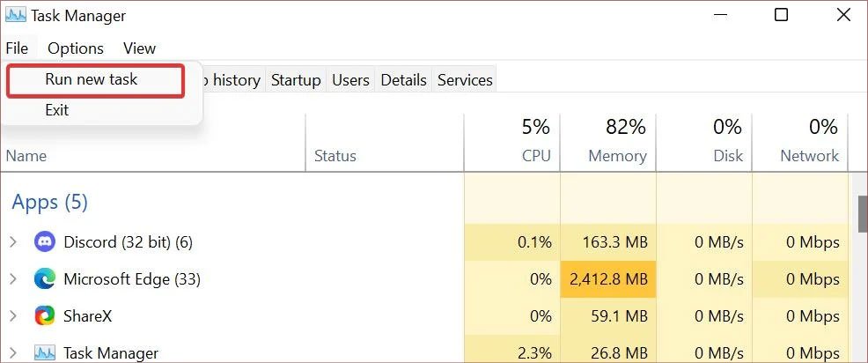Click the Task Manager process icon
This screenshot has height=363, width=868.
(x=45, y=352)
